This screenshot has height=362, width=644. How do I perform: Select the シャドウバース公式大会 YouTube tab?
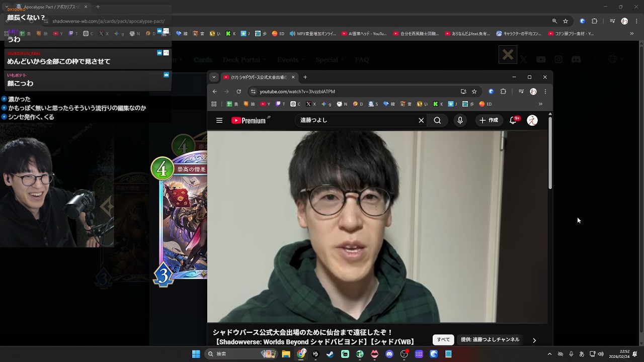coord(259,77)
